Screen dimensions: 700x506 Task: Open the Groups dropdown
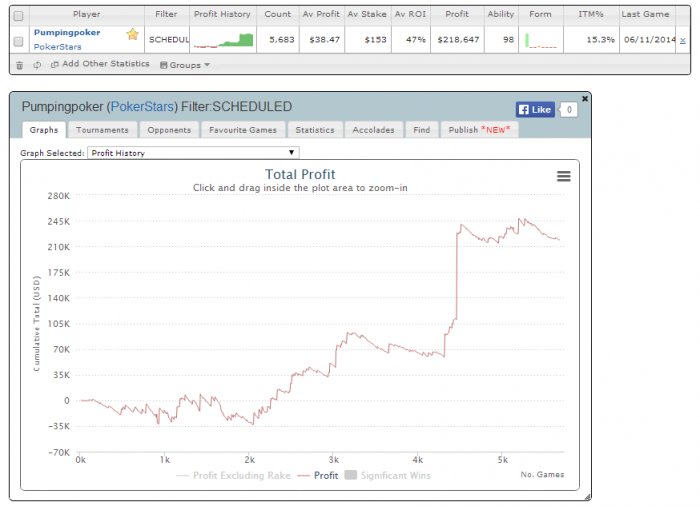tap(185, 65)
